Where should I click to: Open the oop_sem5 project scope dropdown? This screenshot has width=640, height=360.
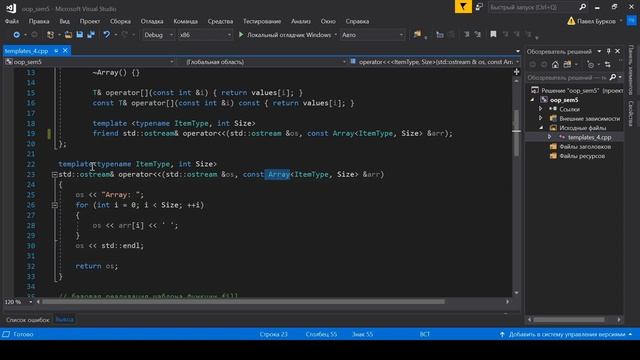(89, 62)
